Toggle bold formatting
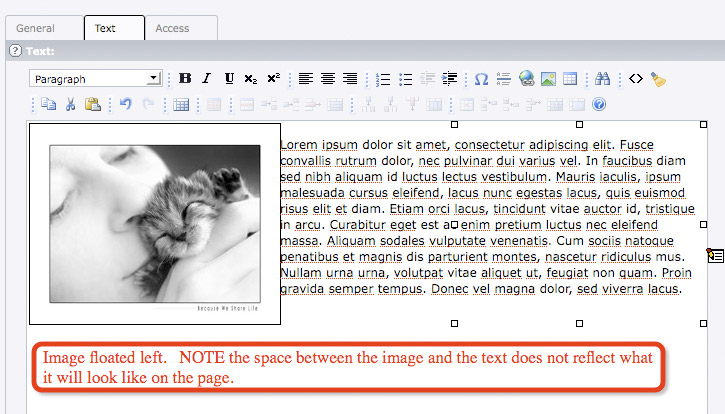The width and height of the screenshot is (725, 414). 185,79
